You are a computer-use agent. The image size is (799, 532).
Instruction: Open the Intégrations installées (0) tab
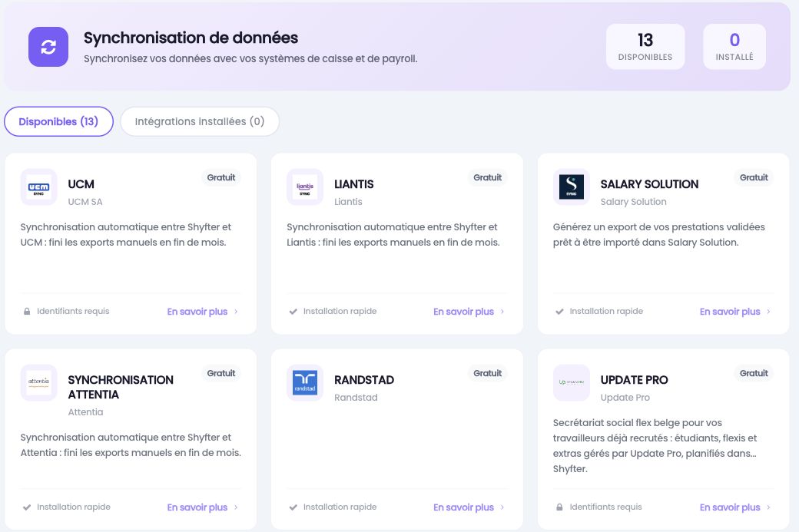200,121
